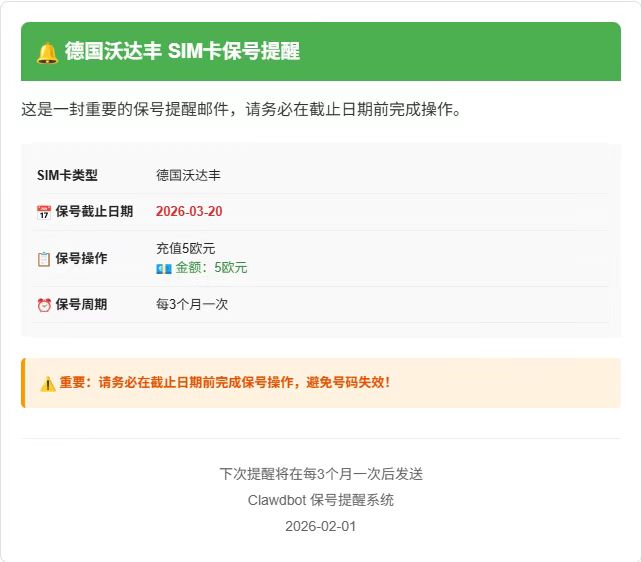
Task: Select the SIM type value 德国沃达丰
Action: point(188,175)
